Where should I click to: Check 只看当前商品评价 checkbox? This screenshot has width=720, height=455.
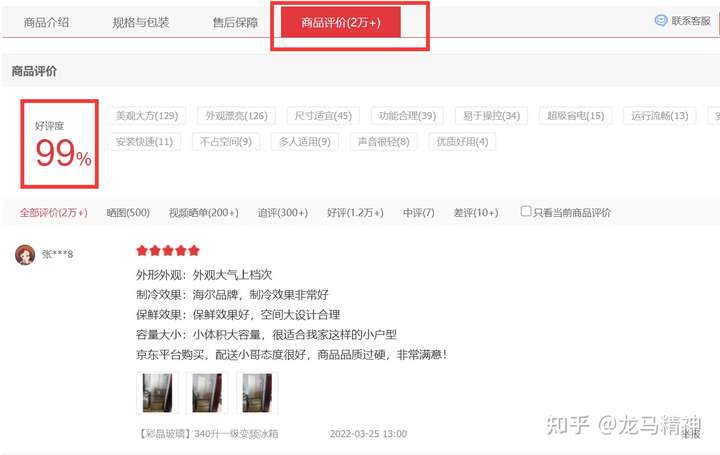[526, 211]
